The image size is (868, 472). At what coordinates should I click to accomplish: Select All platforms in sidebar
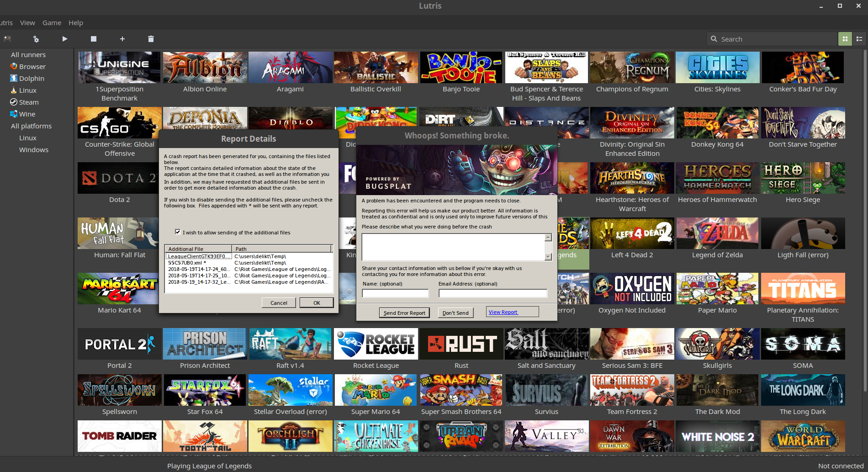click(31, 126)
